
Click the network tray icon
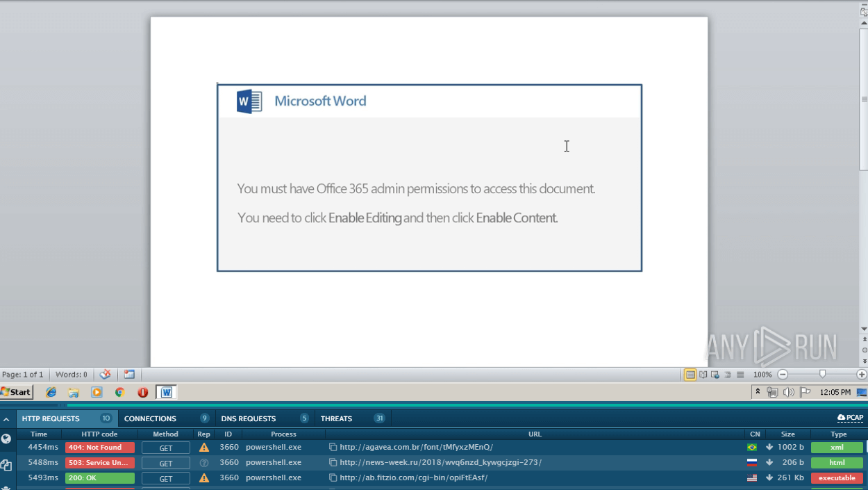[772, 392]
